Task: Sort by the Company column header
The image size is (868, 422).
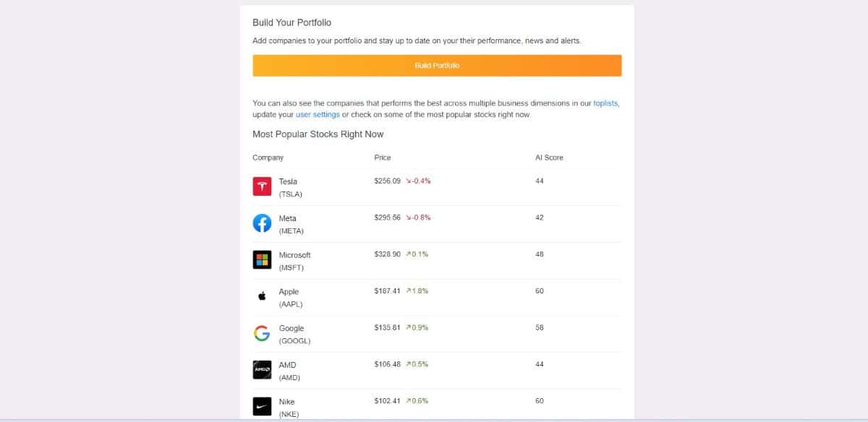Action: [x=268, y=158]
